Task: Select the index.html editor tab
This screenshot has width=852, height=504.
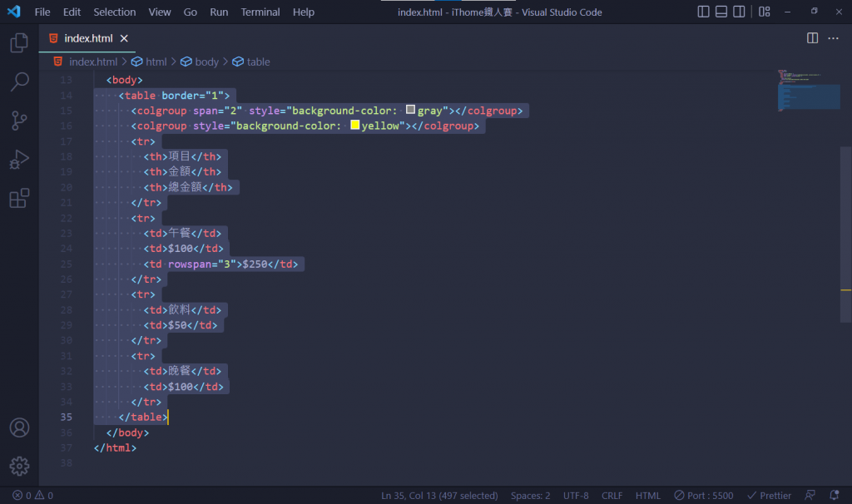Action: (87, 38)
